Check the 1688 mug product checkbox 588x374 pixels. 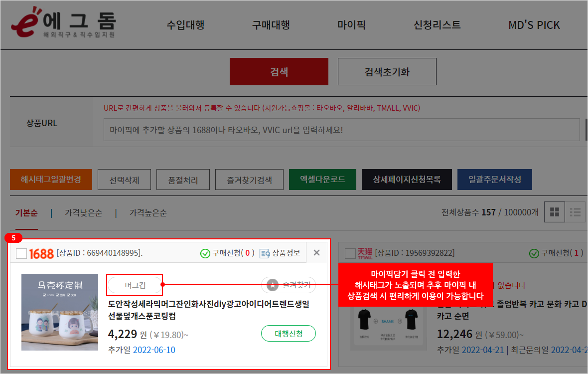pyautogui.click(x=21, y=253)
